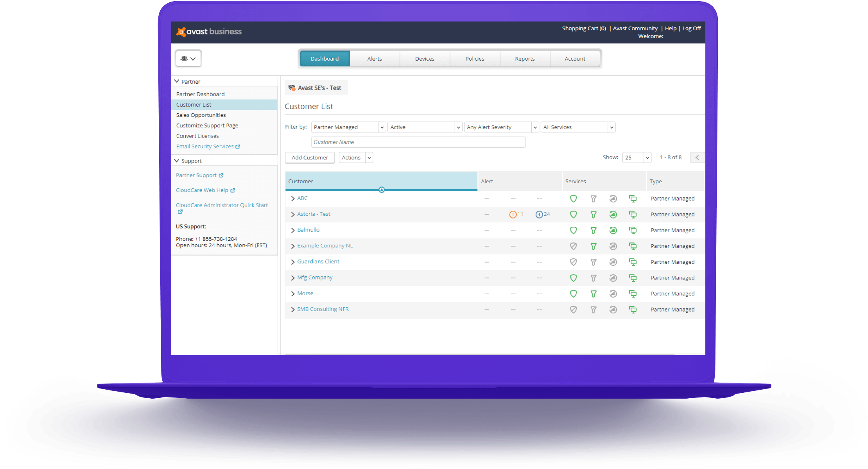Click Astoria - Test orange warning alert icon
Screen dimensions: 868x469
513,214
